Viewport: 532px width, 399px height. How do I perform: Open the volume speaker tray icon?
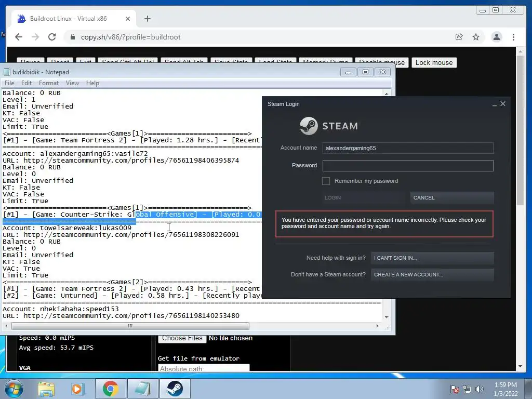click(480, 389)
